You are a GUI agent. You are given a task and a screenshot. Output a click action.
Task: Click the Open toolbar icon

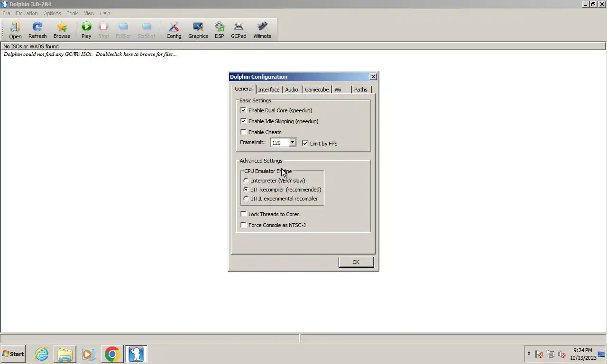click(x=15, y=30)
